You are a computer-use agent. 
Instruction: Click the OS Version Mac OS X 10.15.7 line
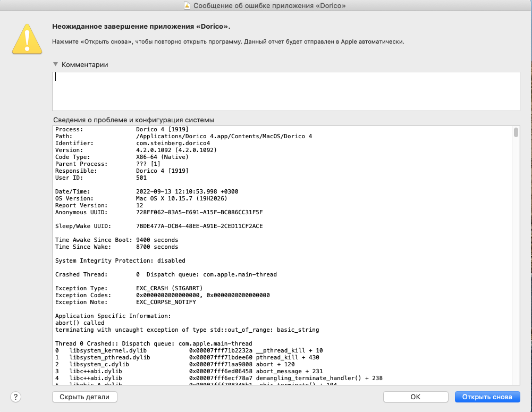[x=141, y=198]
